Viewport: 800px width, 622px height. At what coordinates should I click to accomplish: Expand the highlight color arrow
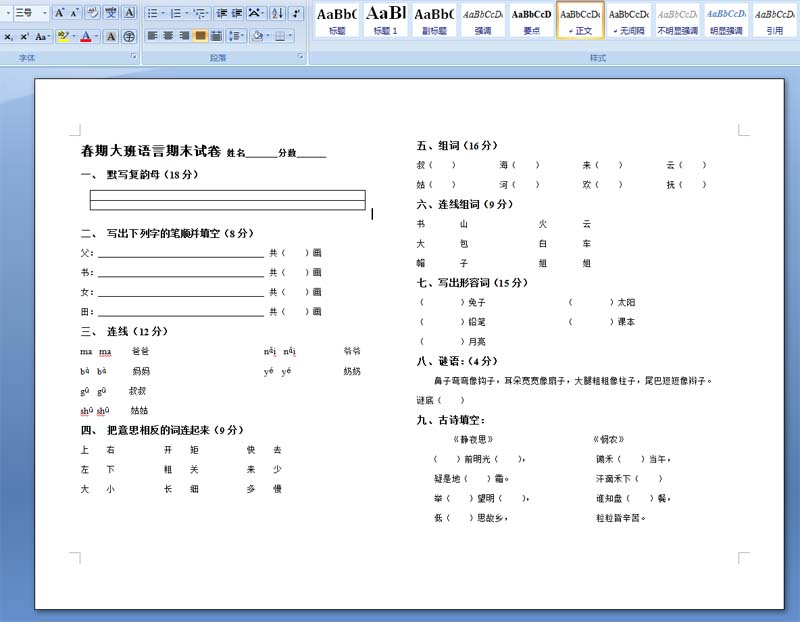[x=73, y=36]
